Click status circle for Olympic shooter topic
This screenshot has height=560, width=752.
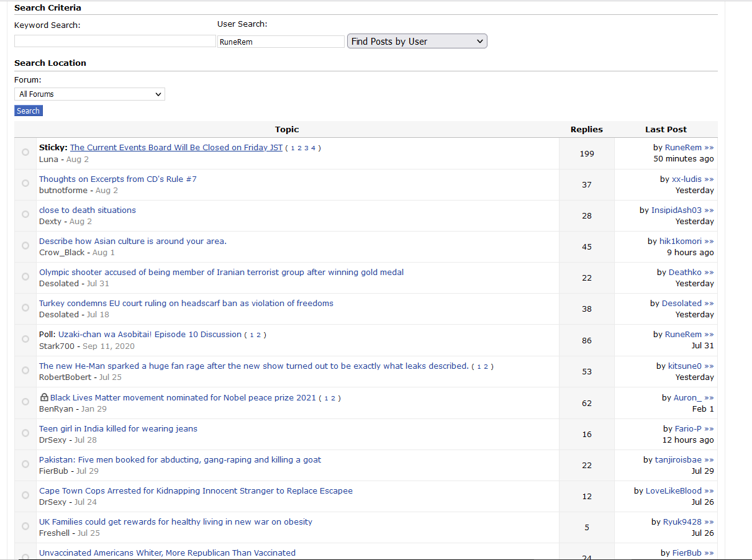point(25,277)
